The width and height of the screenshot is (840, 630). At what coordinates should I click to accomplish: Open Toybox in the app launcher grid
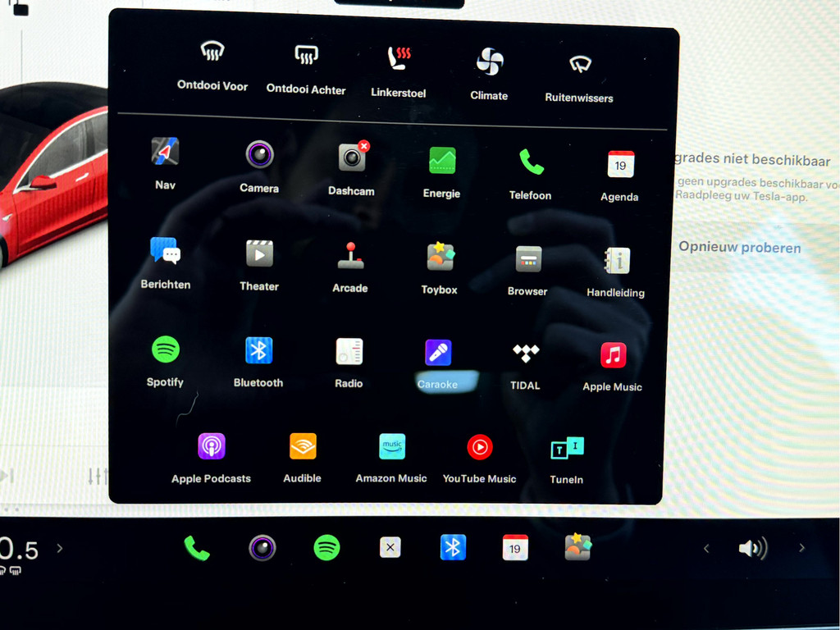pos(441,257)
